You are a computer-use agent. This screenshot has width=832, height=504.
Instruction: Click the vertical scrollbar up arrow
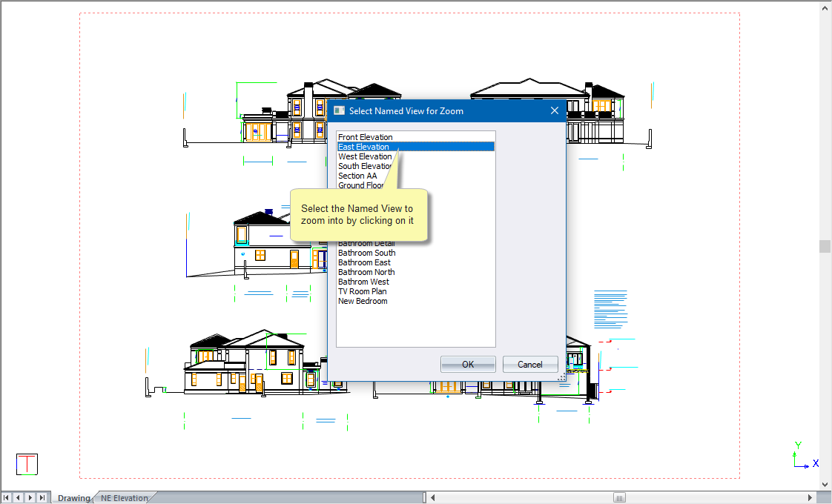click(x=825, y=7)
